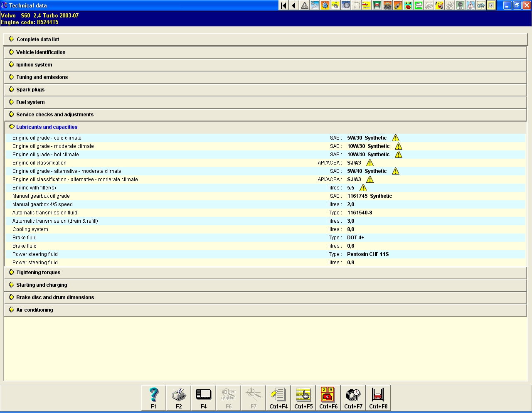The width and height of the screenshot is (532, 413).
Task: Select the Manual gearbox oil grade row label
Action: click(41, 196)
